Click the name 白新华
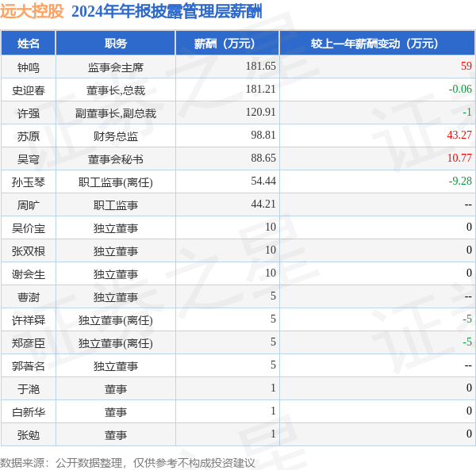This screenshot has width=476, height=470. 29,413
